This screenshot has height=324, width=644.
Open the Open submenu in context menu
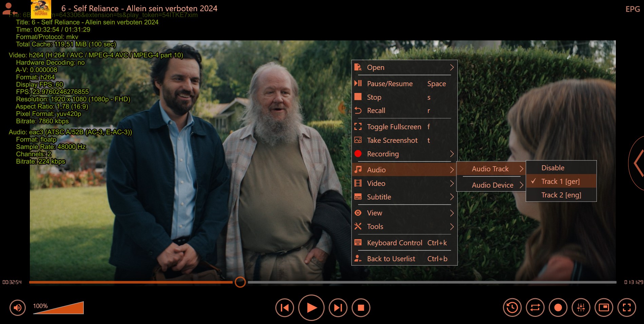click(404, 68)
